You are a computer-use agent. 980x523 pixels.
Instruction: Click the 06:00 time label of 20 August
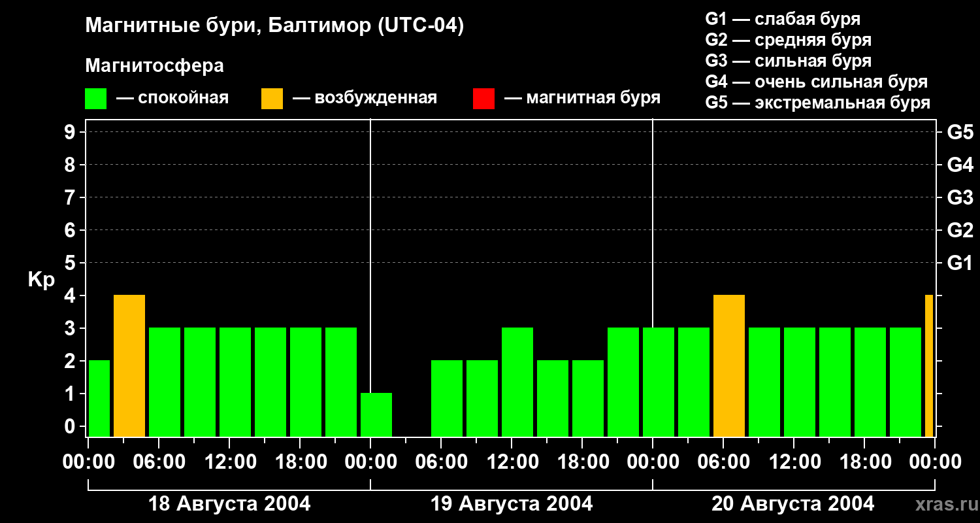pos(723,462)
